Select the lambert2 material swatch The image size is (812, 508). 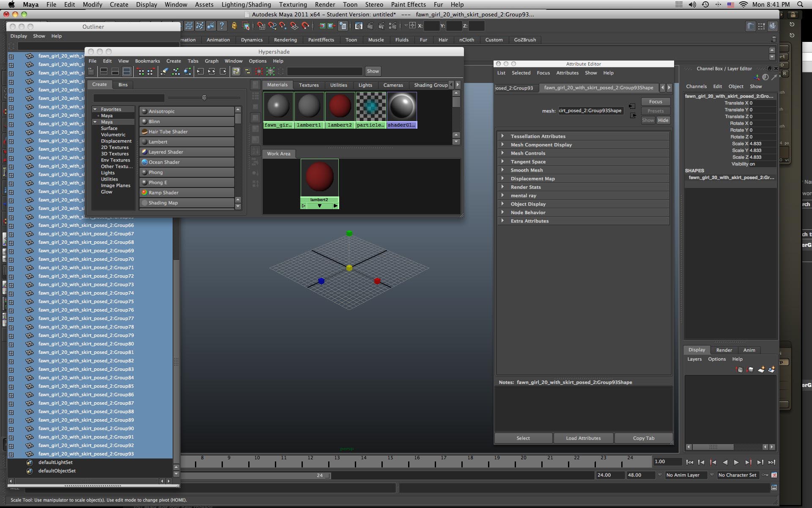340,107
